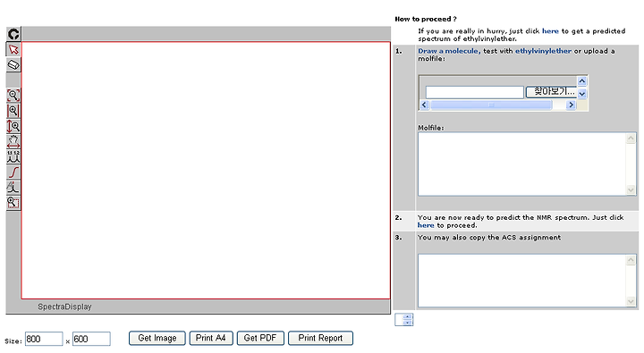This screenshot has width=644, height=353.
Task: Click the 'ethylvinylether' test link
Action: pyautogui.click(x=543, y=51)
